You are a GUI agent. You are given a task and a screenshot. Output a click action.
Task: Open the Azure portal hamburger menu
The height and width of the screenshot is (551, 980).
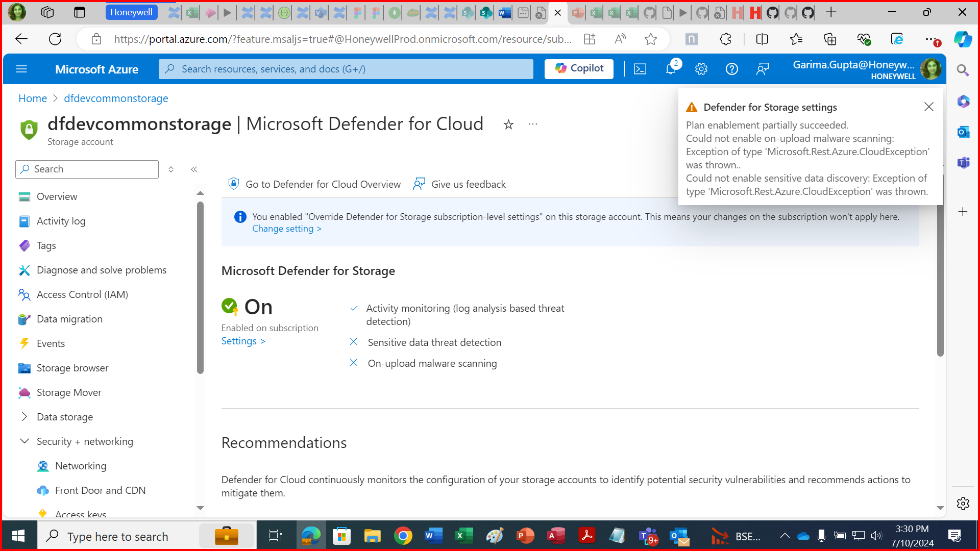coord(21,69)
